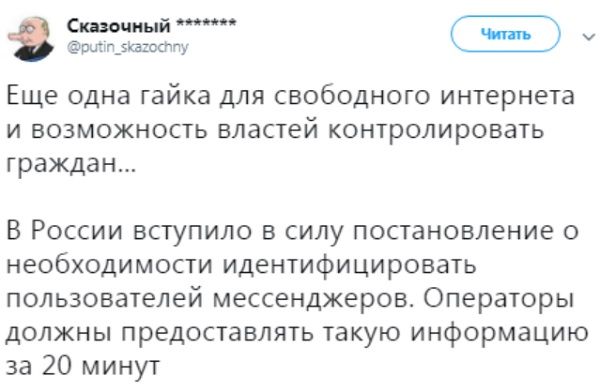This screenshot has width=600, height=391.
Task: Click the Читать follow button
Action: click(x=505, y=34)
